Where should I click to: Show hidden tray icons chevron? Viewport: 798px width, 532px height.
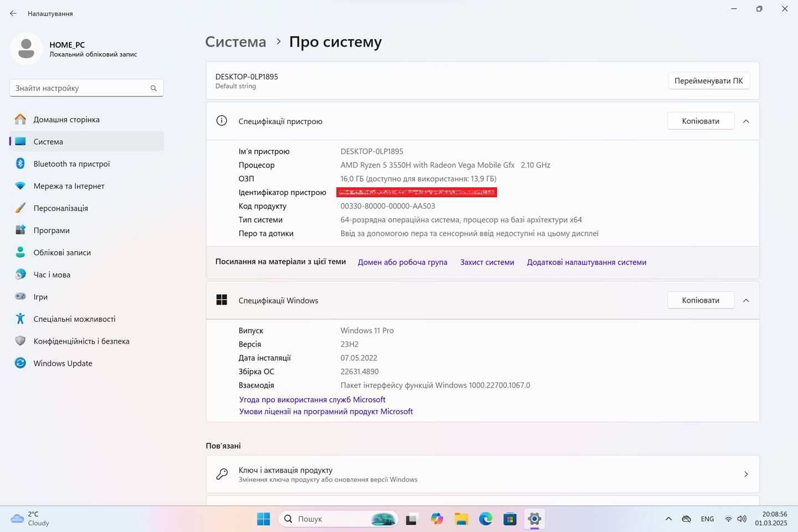(x=669, y=519)
